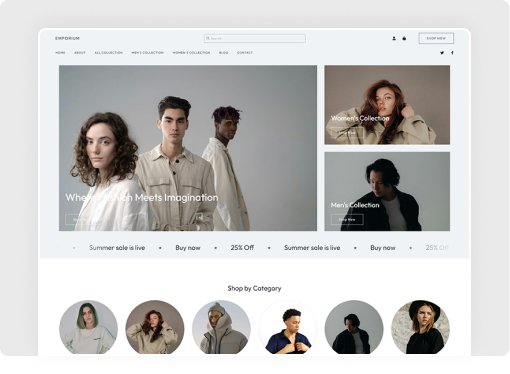Focus the Search input field
This screenshot has height=374, width=510.
255,38
